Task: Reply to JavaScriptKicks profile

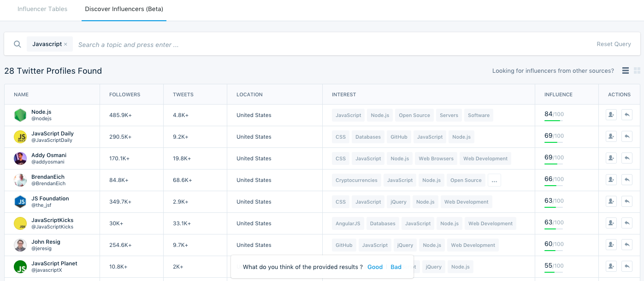Action: (627, 223)
